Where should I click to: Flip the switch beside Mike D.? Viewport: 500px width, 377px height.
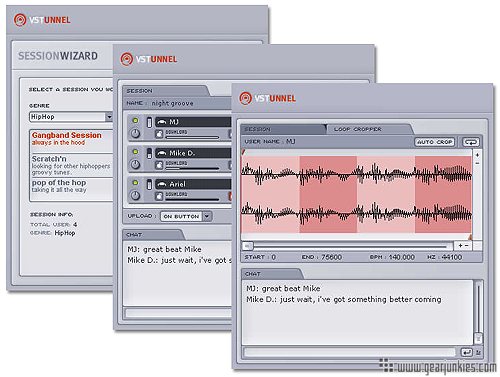click(x=149, y=153)
